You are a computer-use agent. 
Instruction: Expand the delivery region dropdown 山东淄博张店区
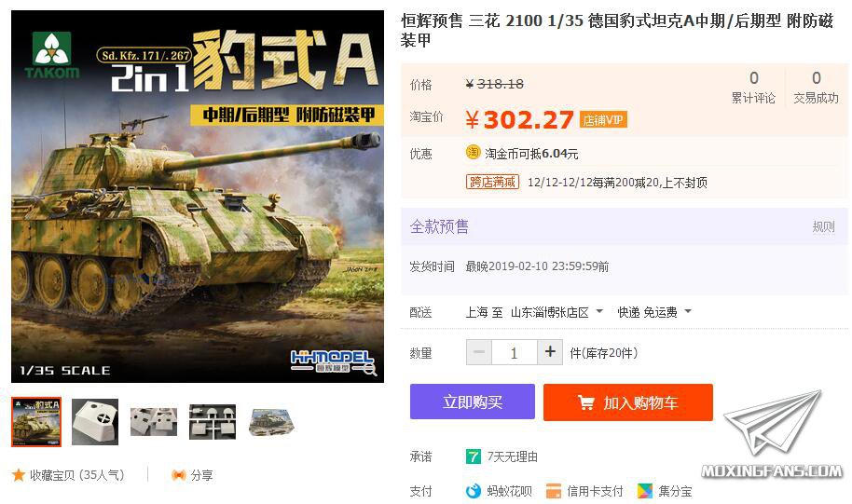coord(557,312)
